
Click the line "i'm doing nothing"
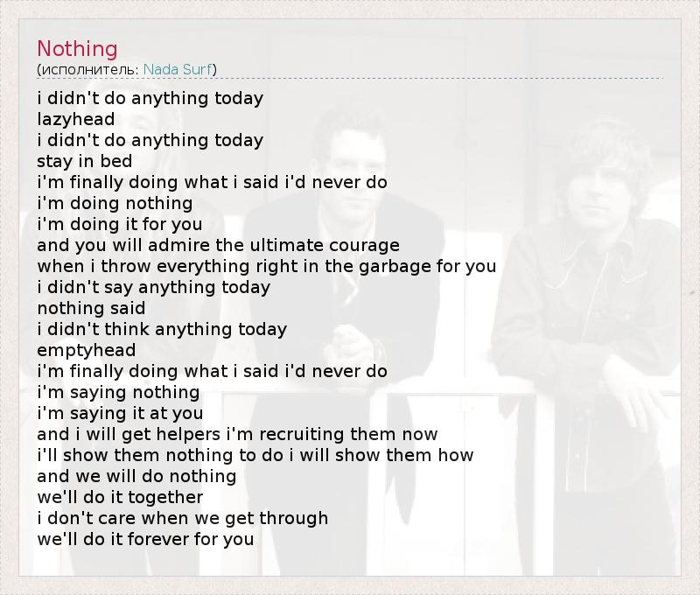point(115,203)
